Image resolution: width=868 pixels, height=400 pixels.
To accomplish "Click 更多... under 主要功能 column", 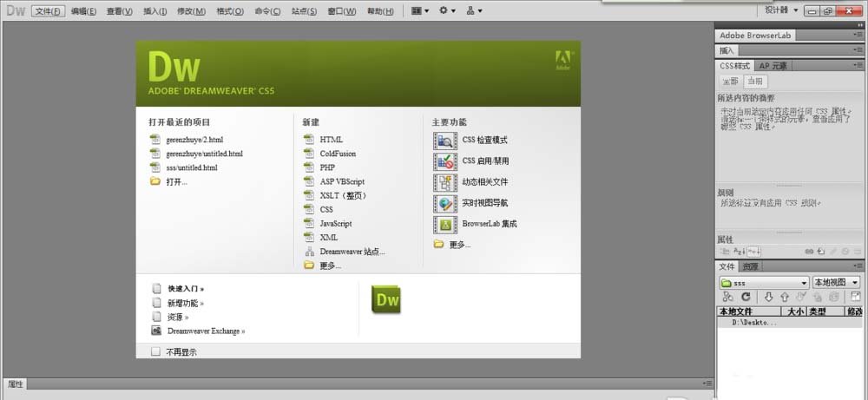I will (x=460, y=245).
